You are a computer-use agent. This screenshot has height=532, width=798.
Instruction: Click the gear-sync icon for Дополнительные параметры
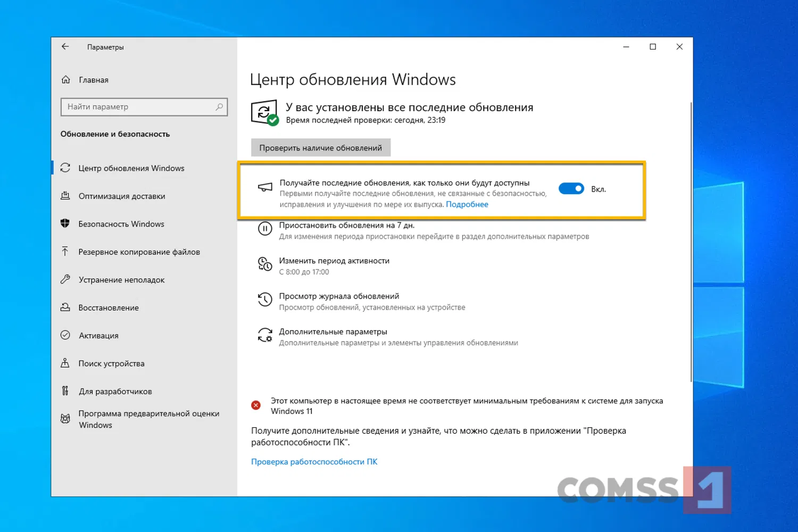tap(265, 335)
